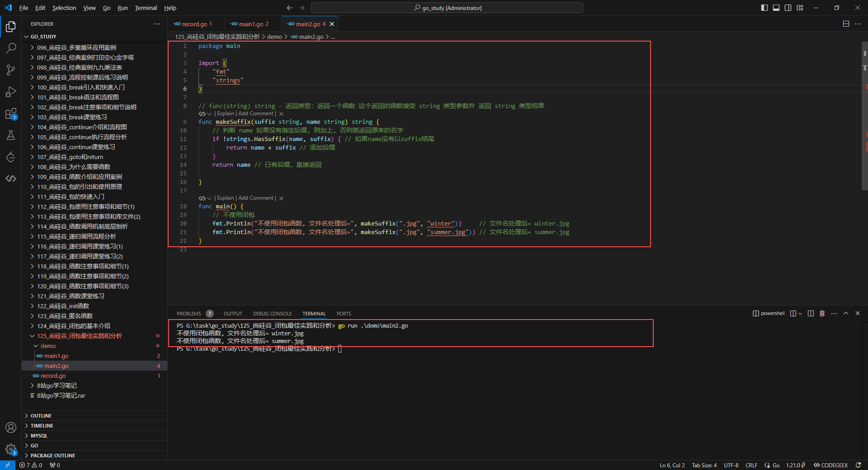868x470 pixels.
Task: Close the bottom panel
Action: pos(858,313)
